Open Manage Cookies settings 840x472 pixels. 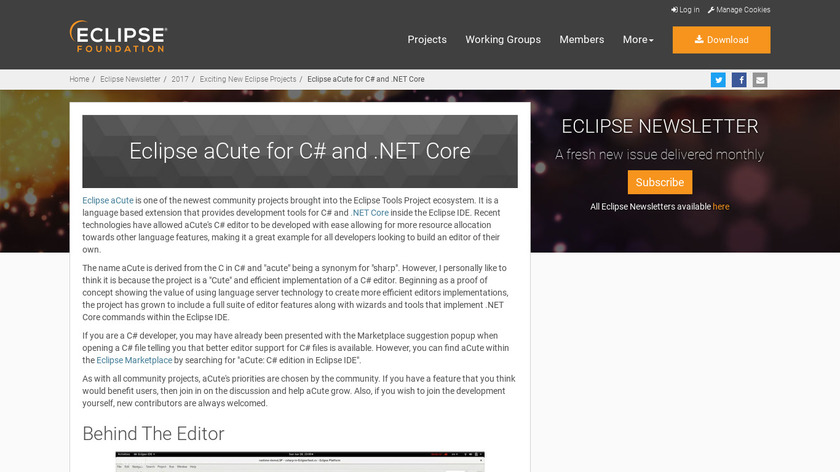pos(739,10)
